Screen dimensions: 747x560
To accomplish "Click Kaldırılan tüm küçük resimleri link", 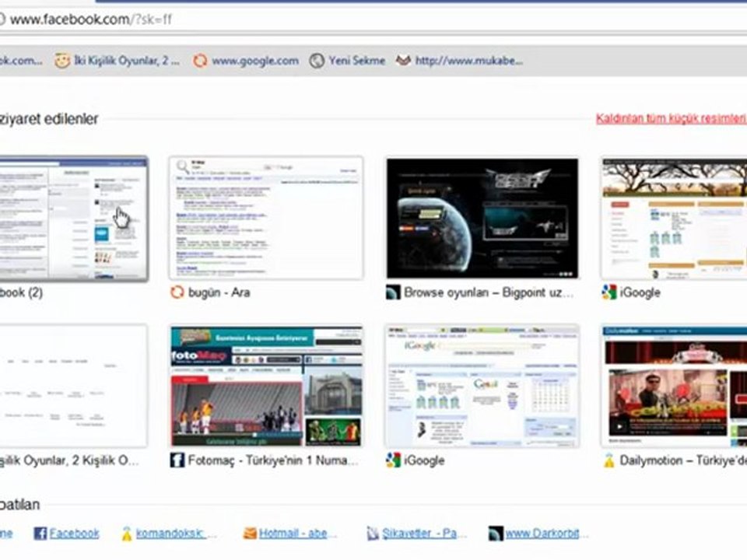I will pyautogui.click(x=672, y=118).
